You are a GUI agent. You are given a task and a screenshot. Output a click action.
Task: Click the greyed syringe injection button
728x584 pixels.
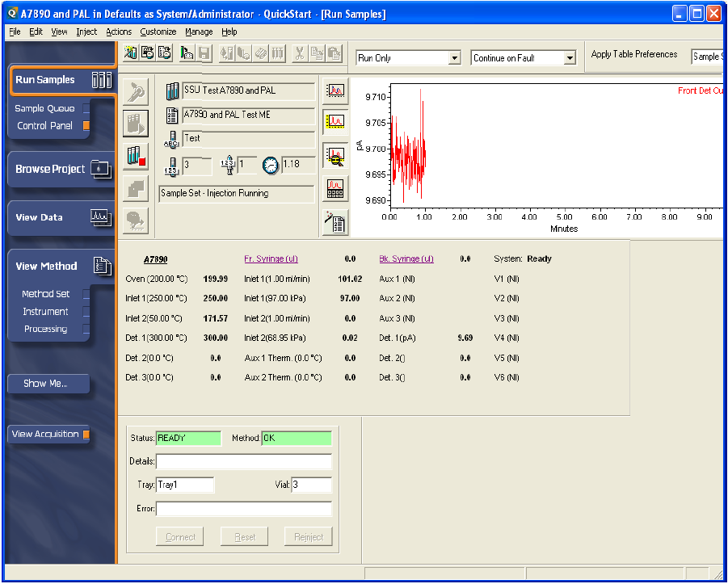click(136, 91)
